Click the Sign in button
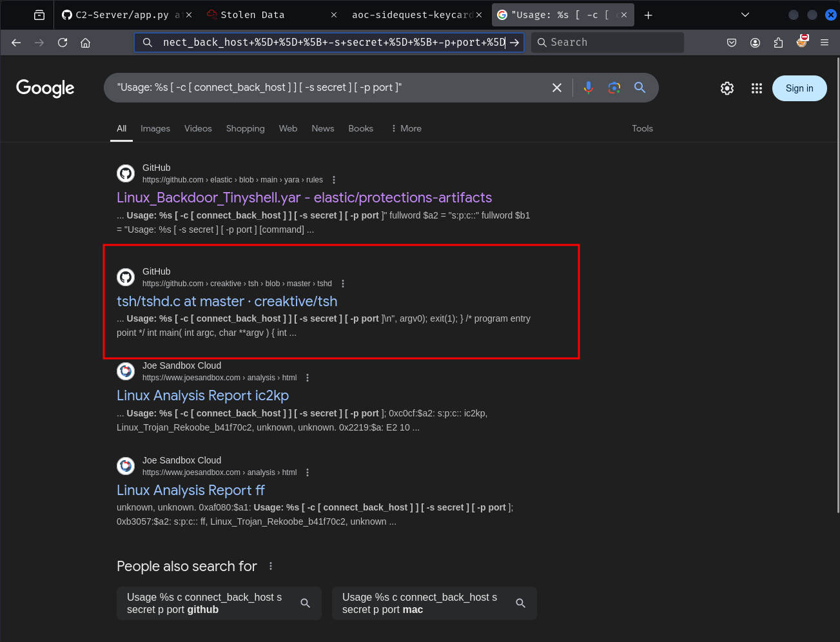The image size is (840, 642). point(799,88)
